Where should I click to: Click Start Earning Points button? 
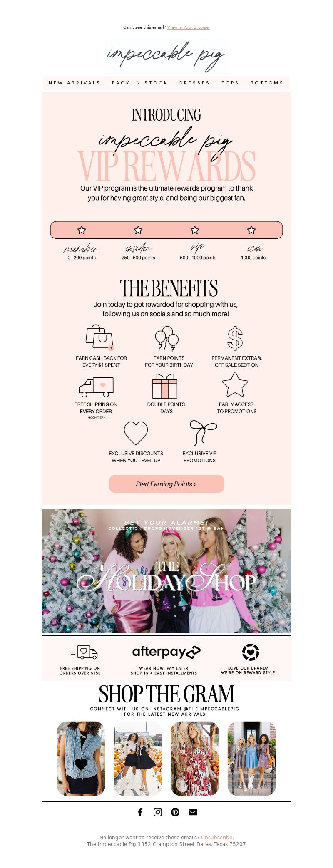pos(166,484)
